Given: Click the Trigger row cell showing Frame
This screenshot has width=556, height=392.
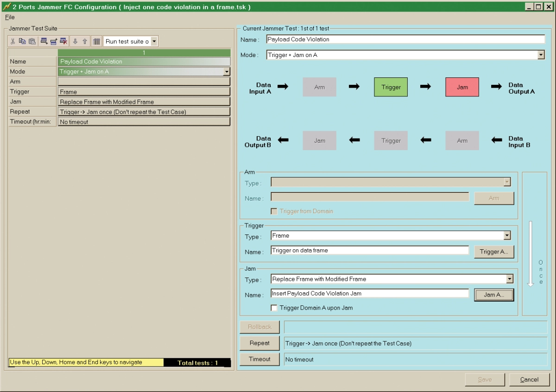Looking at the screenshot, I should 144,92.
